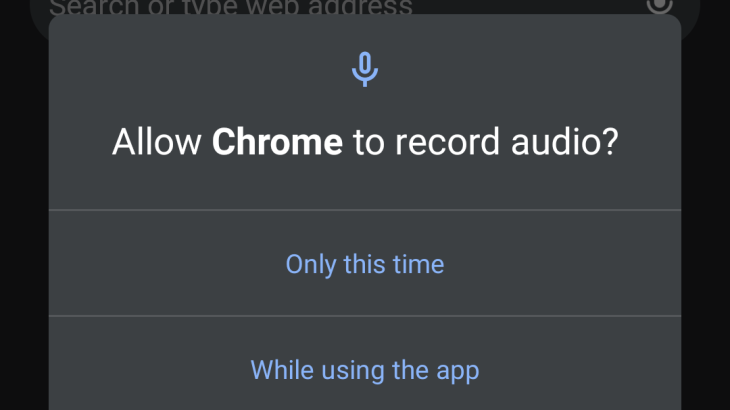730x410 pixels.
Task: Allow recording while using the app
Action: point(365,370)
